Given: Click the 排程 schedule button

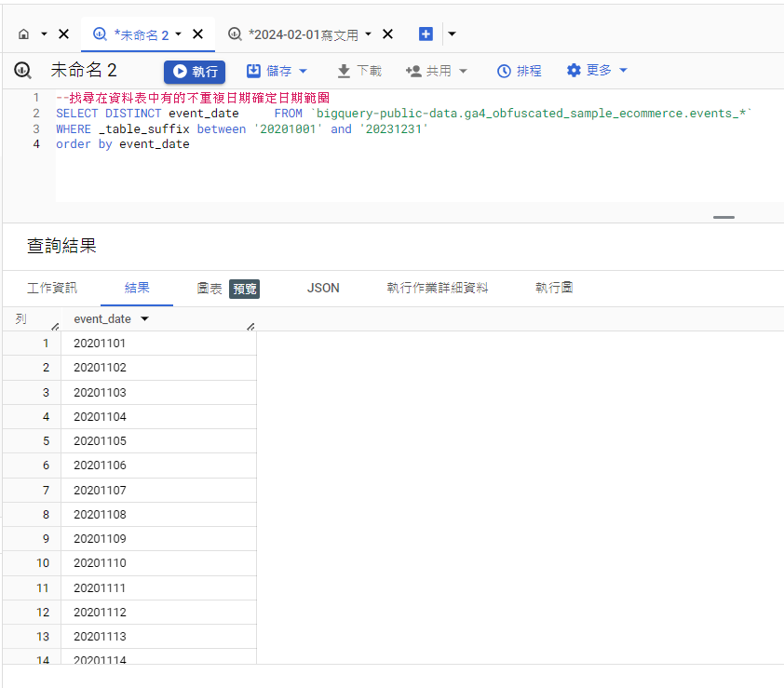Looking at the screenshot, I should click(x=519, y=71).
